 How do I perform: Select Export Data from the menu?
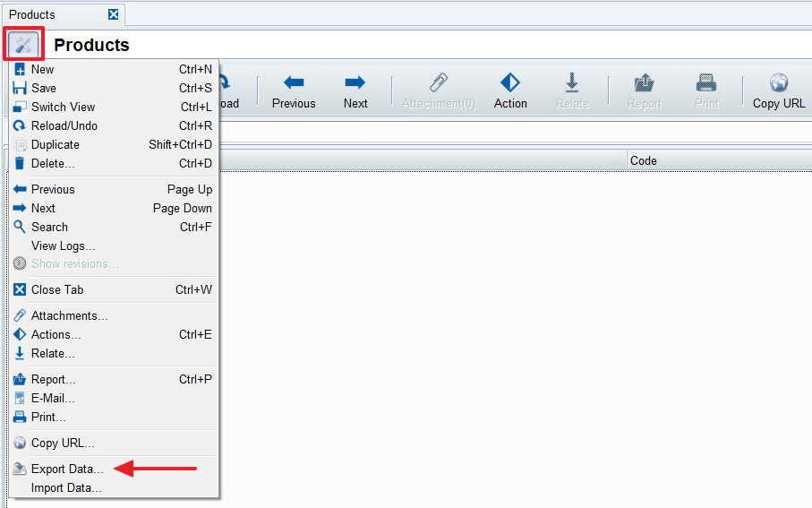(x=67, y=469)
